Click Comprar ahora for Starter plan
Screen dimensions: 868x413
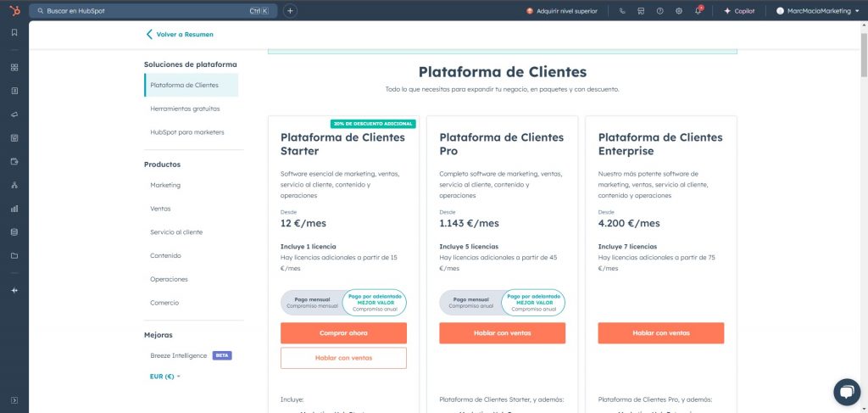point(343,333)
